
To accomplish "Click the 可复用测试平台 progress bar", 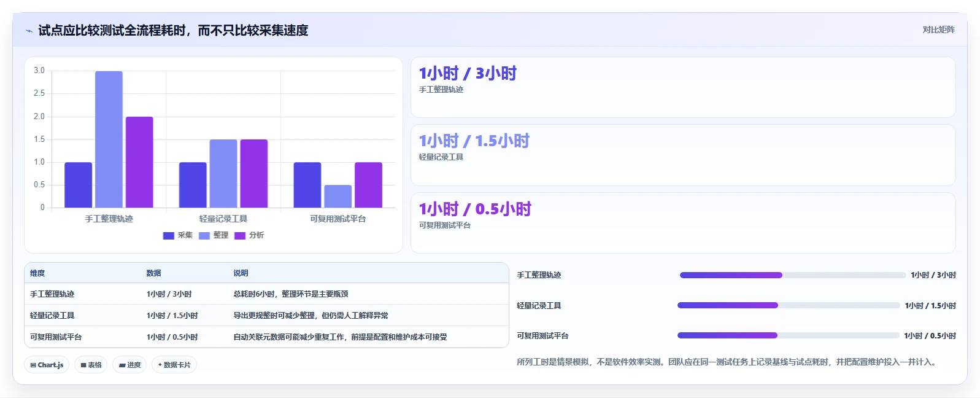I will (x=788, y=335).
